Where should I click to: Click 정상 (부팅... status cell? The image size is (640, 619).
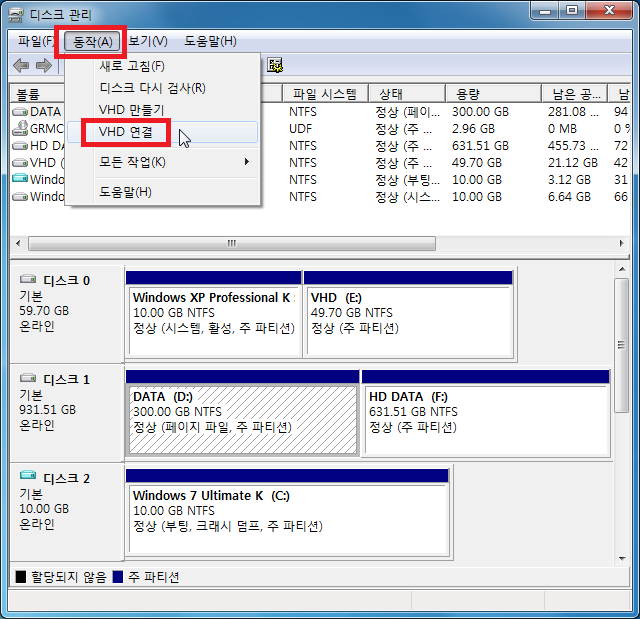tap(408, 180)
